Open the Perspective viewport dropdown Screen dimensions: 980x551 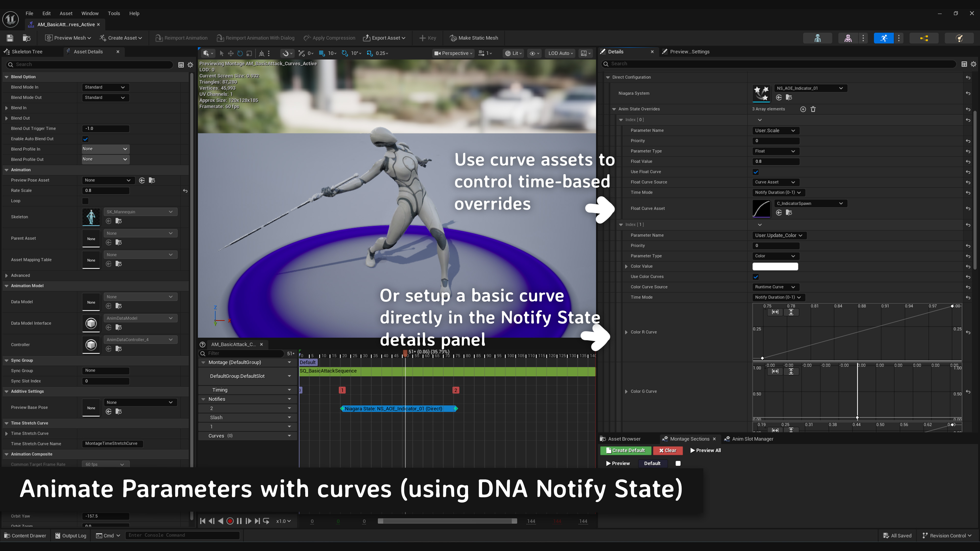453,53
